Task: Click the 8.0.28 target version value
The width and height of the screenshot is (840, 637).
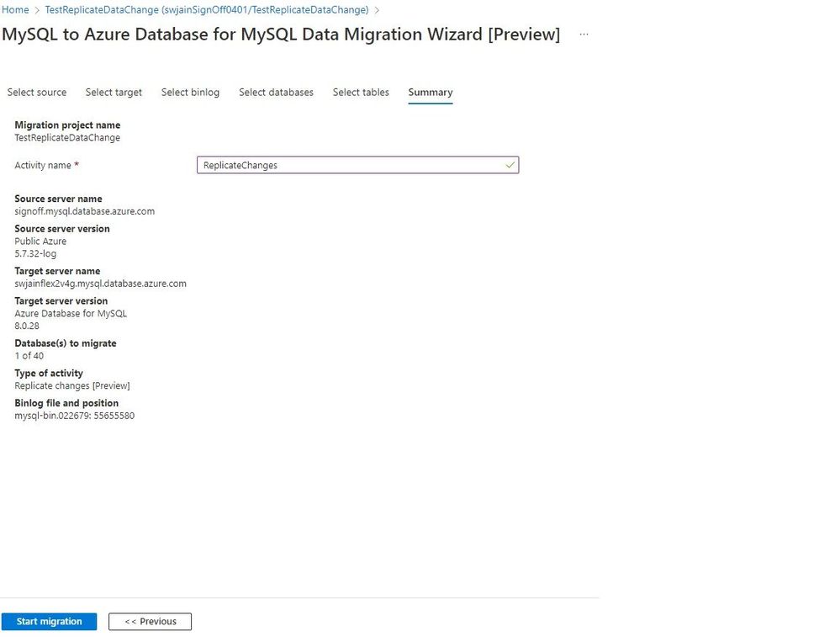Action: pos(27,326)
